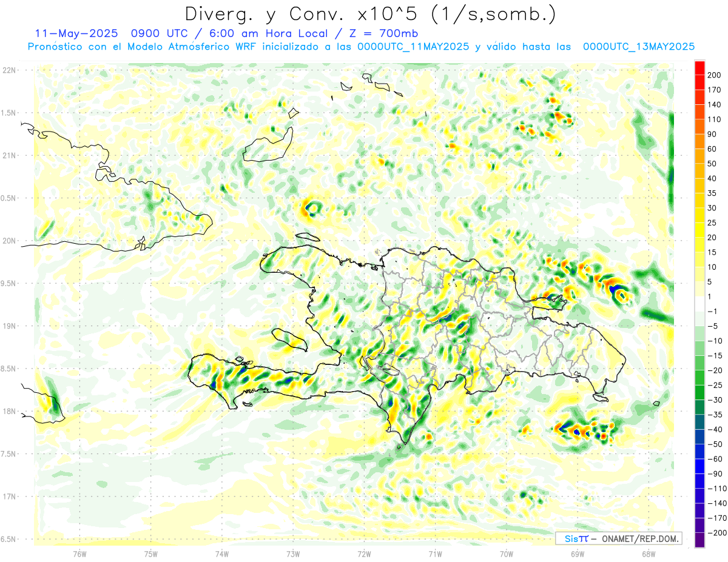Image resolution: width=728 pixels, height=562 pixels.
Task: Click the 18N latitude label
Action: (x=9, y=411)
